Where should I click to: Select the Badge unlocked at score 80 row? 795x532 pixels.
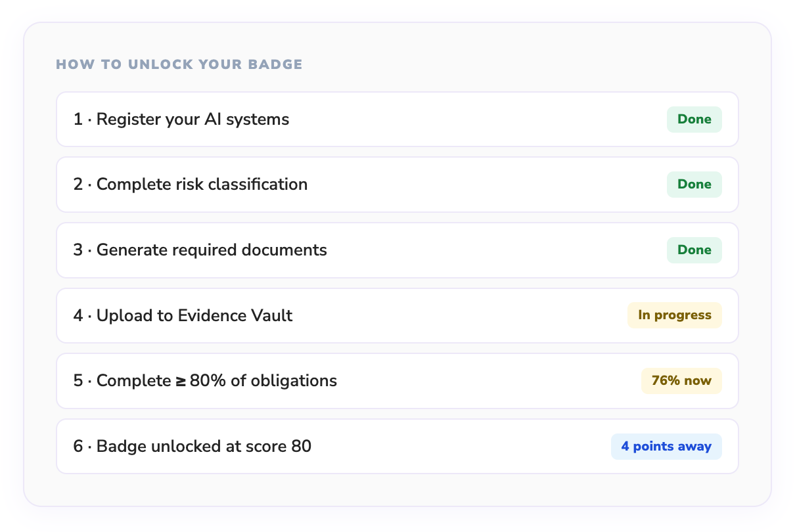point(204,447)
